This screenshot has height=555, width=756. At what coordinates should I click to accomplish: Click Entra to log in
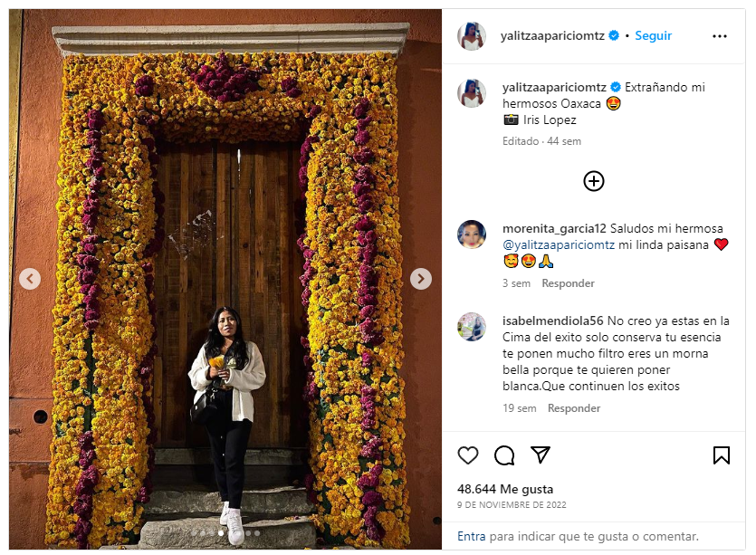pos(471,536)
